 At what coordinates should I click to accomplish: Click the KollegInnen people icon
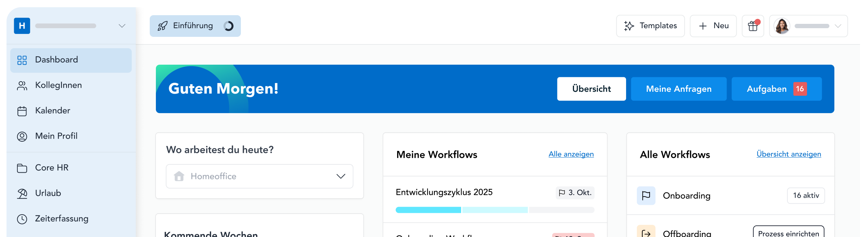pyautogui.click(x=22, y=86)
